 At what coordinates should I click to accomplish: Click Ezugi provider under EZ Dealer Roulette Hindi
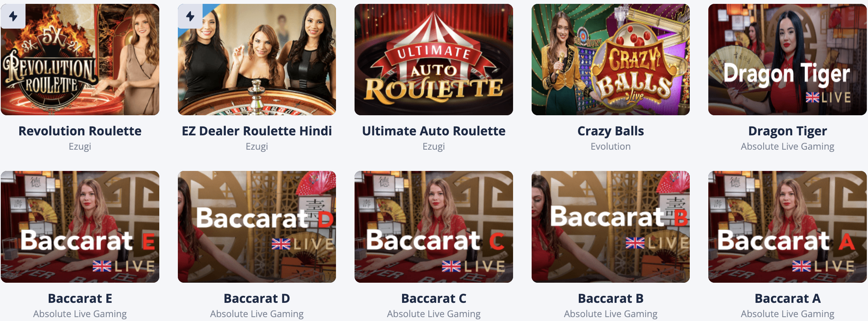[257, 147]
